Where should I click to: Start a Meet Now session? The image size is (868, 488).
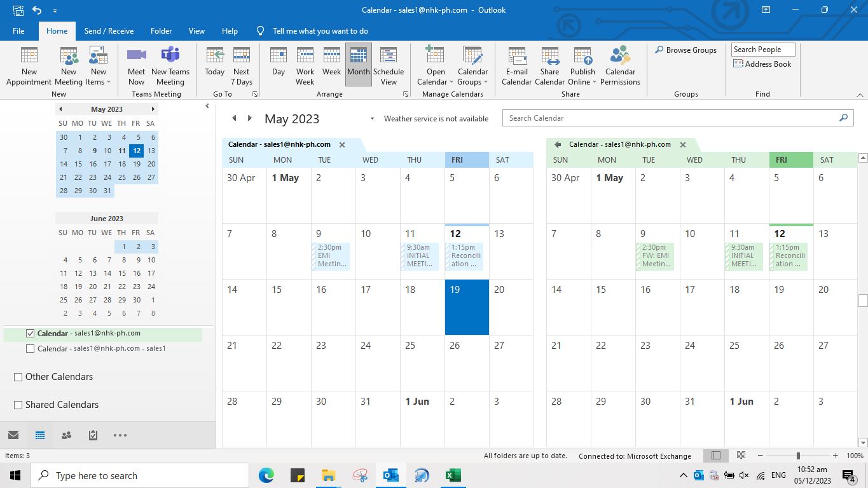click(x=136, y=65)
